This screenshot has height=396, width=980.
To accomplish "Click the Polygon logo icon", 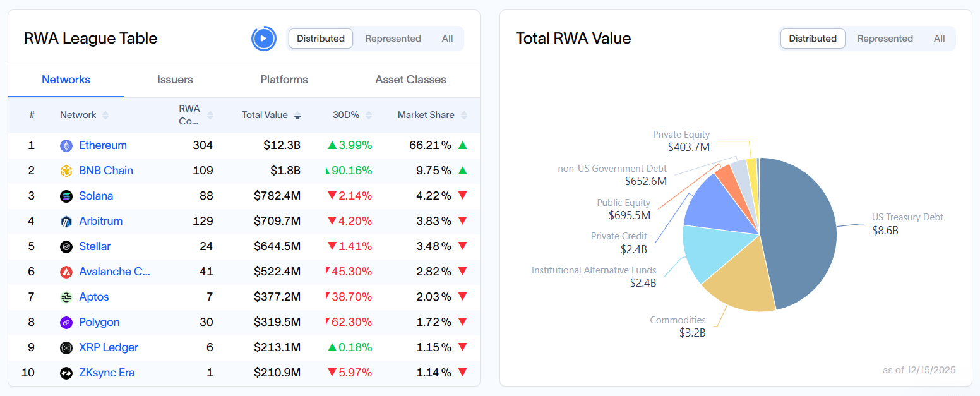I will click(x=66, y=323).
